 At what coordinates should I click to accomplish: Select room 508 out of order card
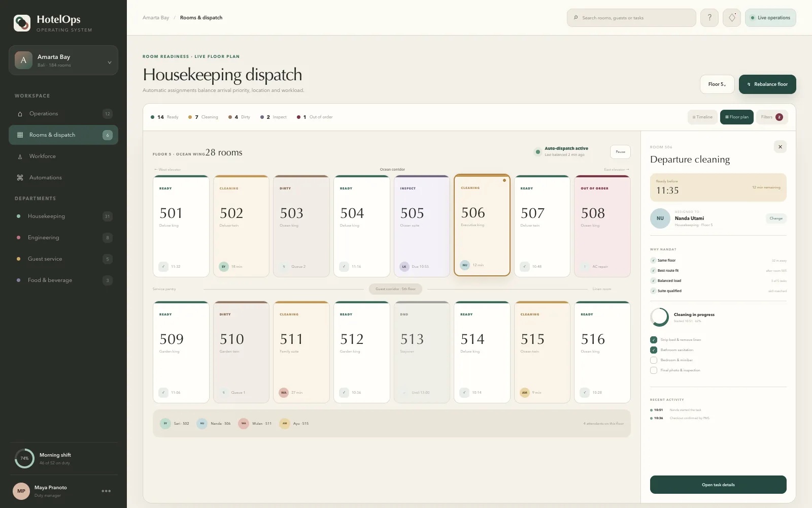click(602, 226)
